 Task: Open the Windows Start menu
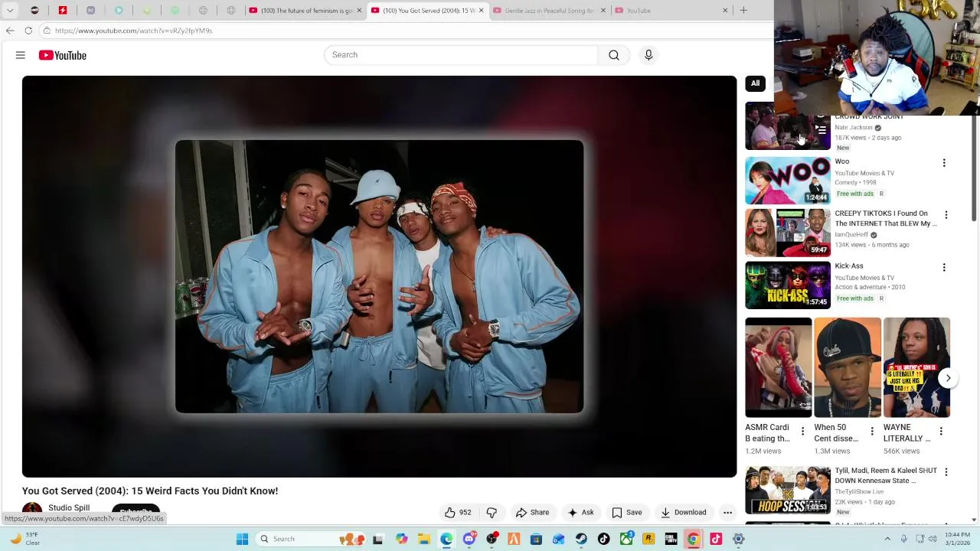pyautogui.click(x=242, y=539)
